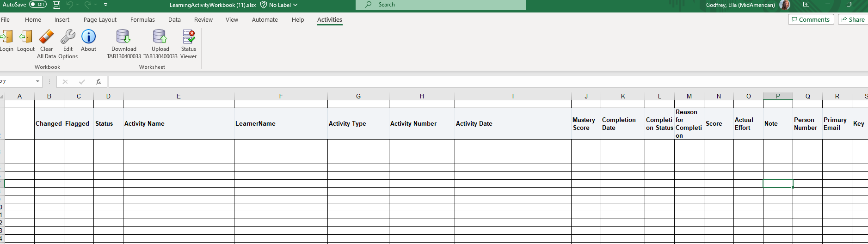Open the Automate tab

(265, 19)
